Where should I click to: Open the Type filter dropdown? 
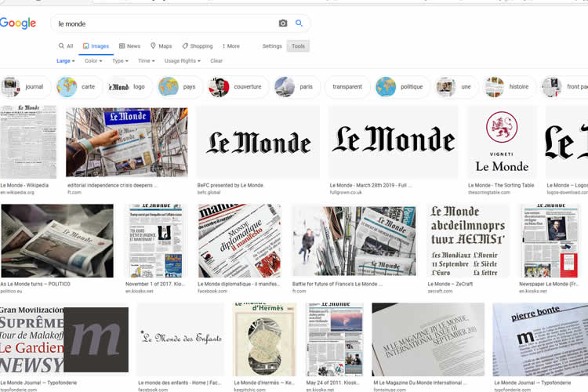coord(121,61)
